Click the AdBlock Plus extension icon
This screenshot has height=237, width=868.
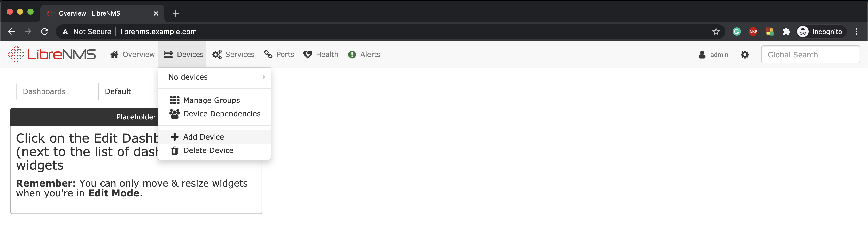753,32
